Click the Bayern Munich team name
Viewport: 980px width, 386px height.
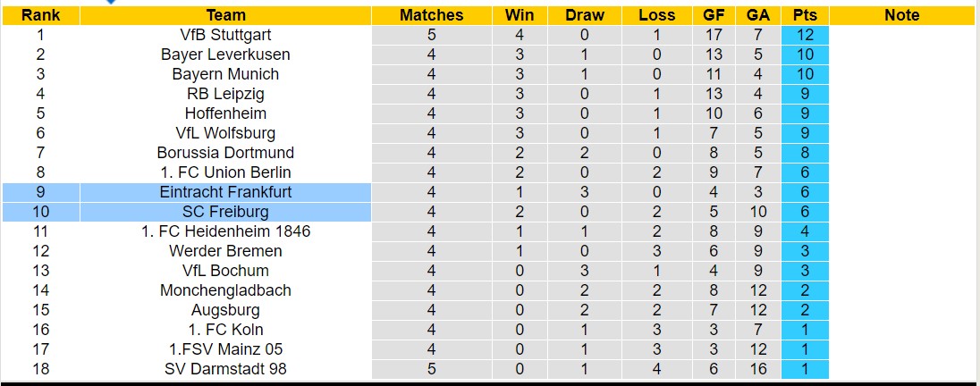[x=225, y=74]
